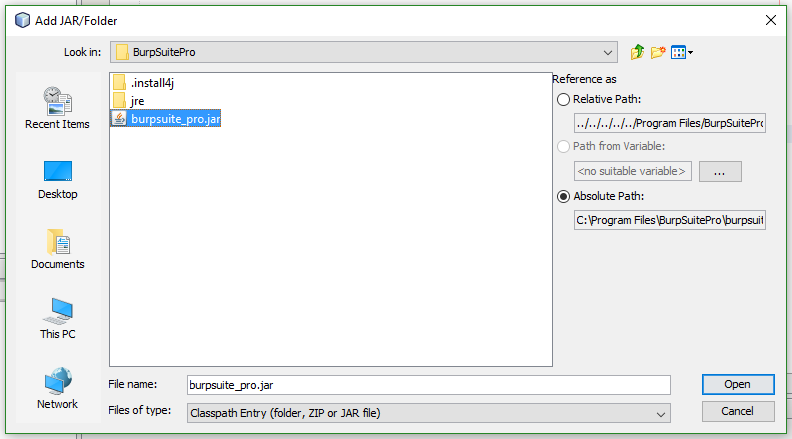The height and width of the screenshot is (439, 792).
Task: Cancel the Add JAR/Folder dialog
Action: coord(737,411)
